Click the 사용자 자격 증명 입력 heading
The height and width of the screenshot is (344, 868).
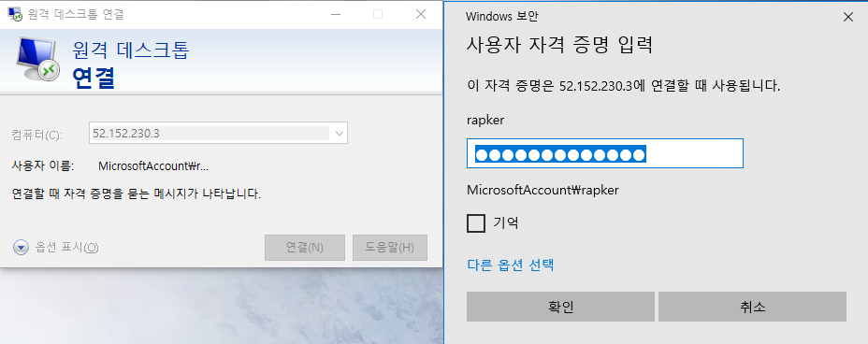559,45
